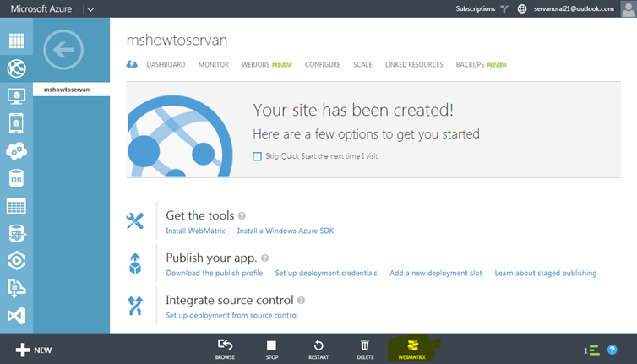Click help icon beside Publish your app

(x=265, y=258)
